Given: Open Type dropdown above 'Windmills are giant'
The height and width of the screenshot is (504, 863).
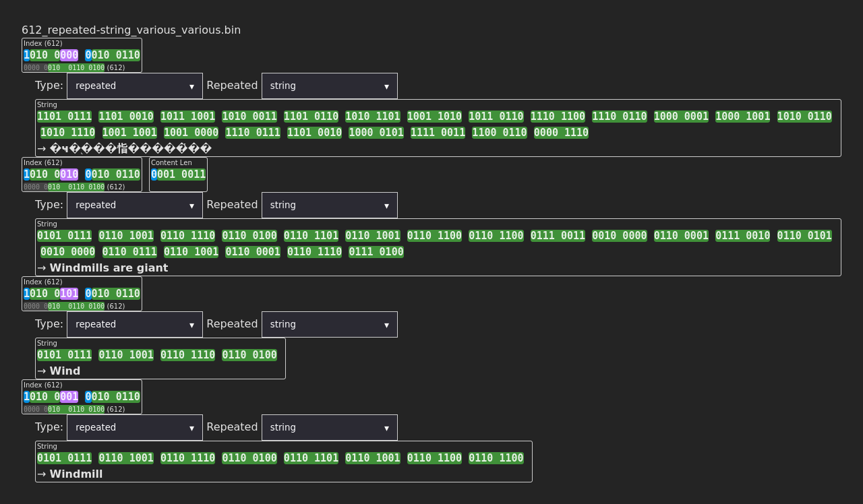Looking at the screenshot, I should point(135,205).
